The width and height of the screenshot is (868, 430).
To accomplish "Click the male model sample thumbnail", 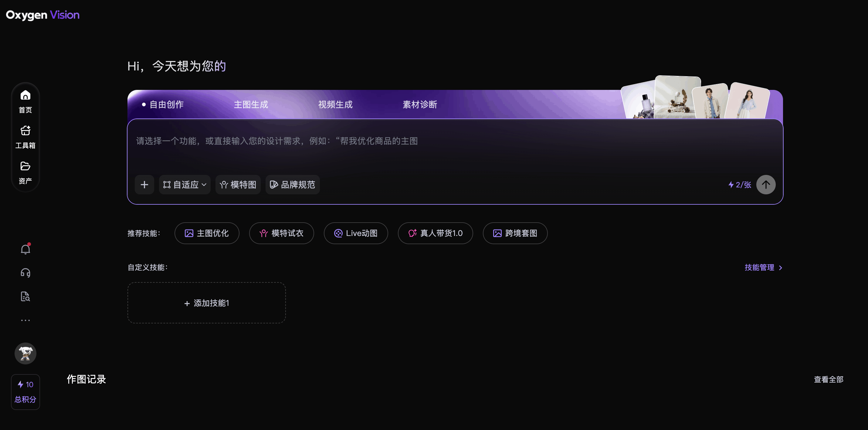I will click(x=709, y=102).
